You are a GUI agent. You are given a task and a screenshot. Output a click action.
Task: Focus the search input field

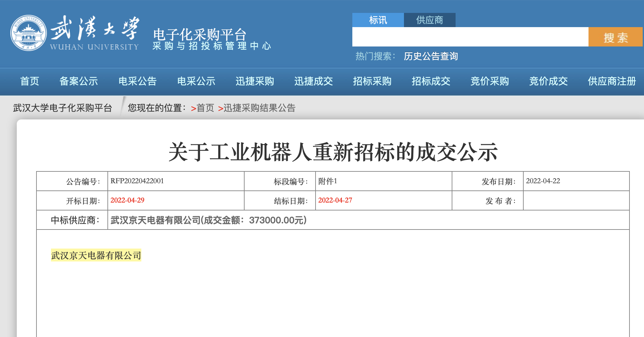click(470, 37)
